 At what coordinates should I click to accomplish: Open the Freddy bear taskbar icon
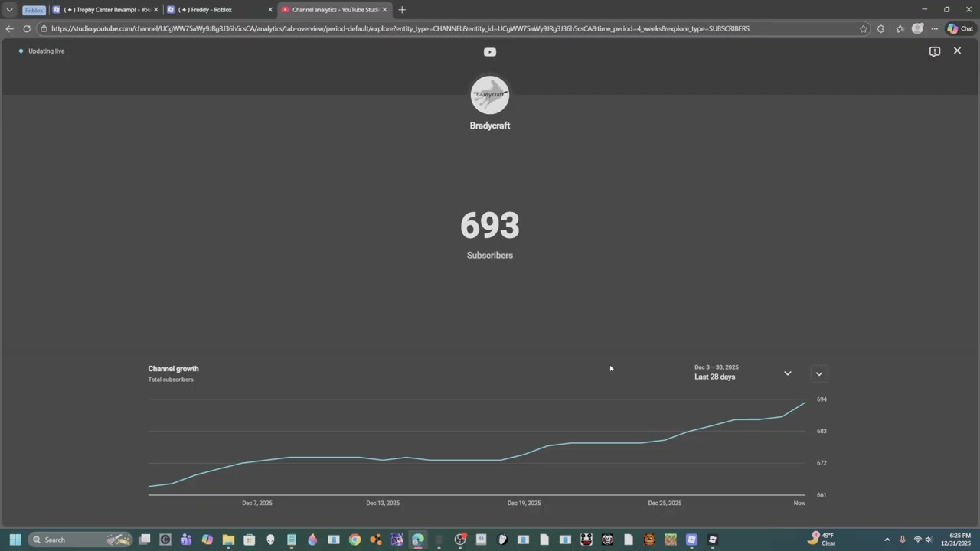(649, 540)
